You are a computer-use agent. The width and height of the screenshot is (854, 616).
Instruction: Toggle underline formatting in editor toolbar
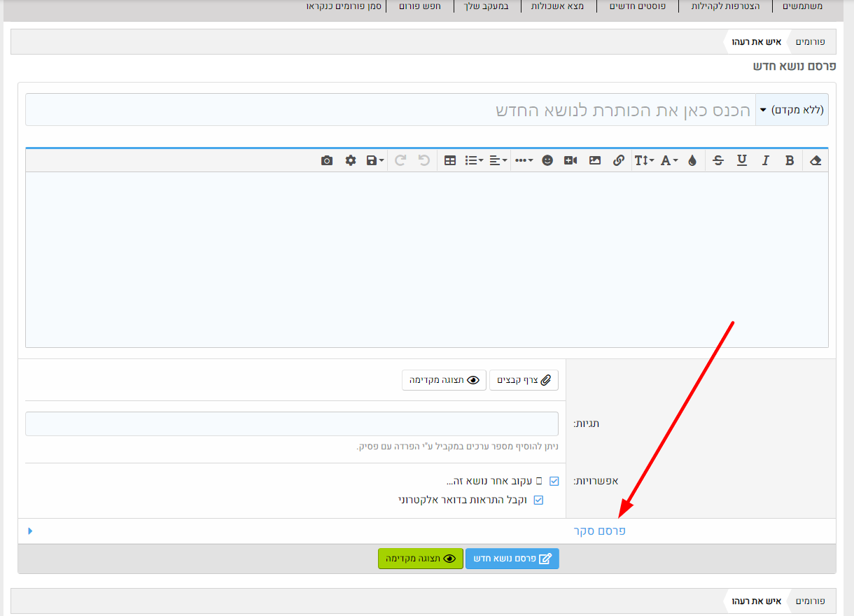coord(742,160)
